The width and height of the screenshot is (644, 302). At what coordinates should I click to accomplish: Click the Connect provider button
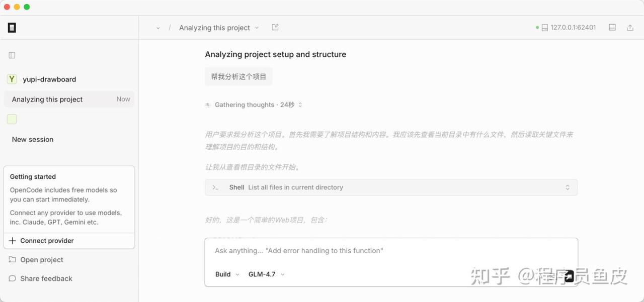coord(47,241)
